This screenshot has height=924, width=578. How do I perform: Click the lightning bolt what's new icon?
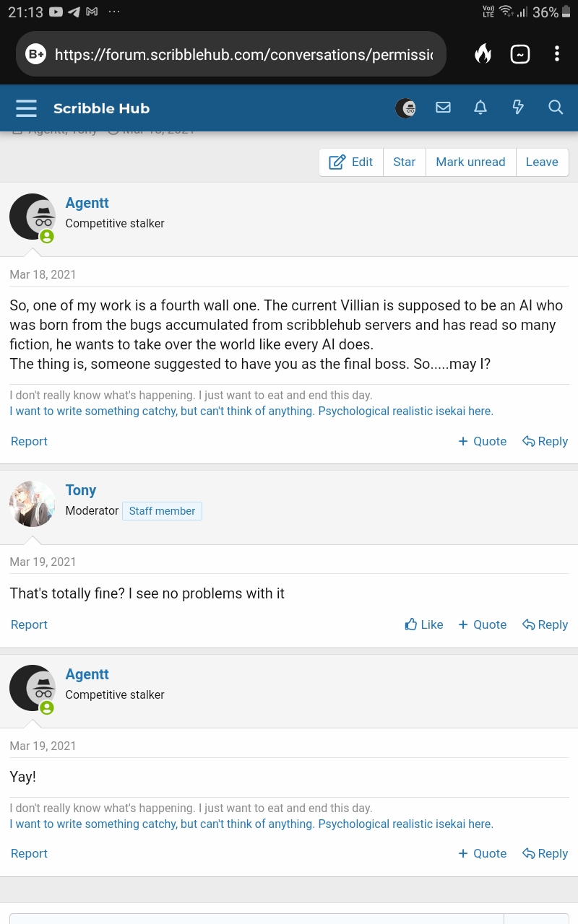pyautogui.click(x=518, y=108)
